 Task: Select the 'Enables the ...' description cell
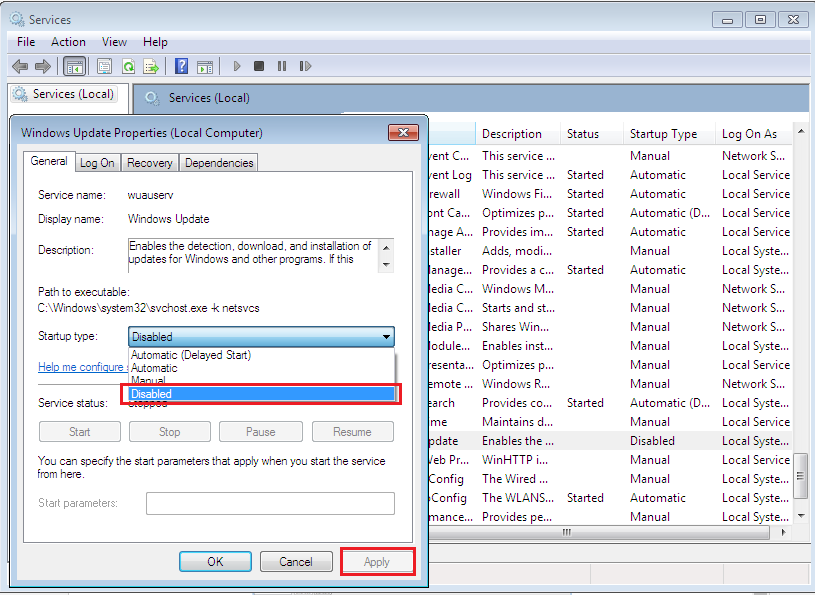pyautogui.click(x=518, y=441)
